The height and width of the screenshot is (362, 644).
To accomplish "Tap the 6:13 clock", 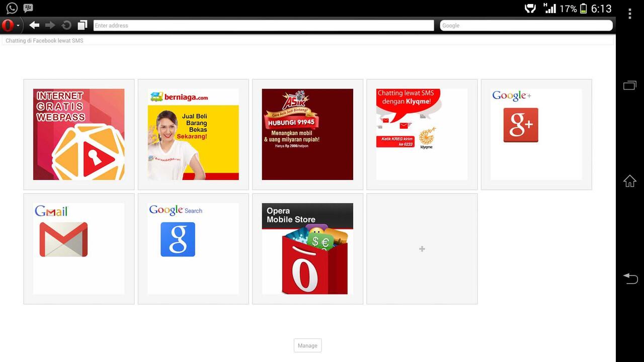I will click(x=601, y=9).
